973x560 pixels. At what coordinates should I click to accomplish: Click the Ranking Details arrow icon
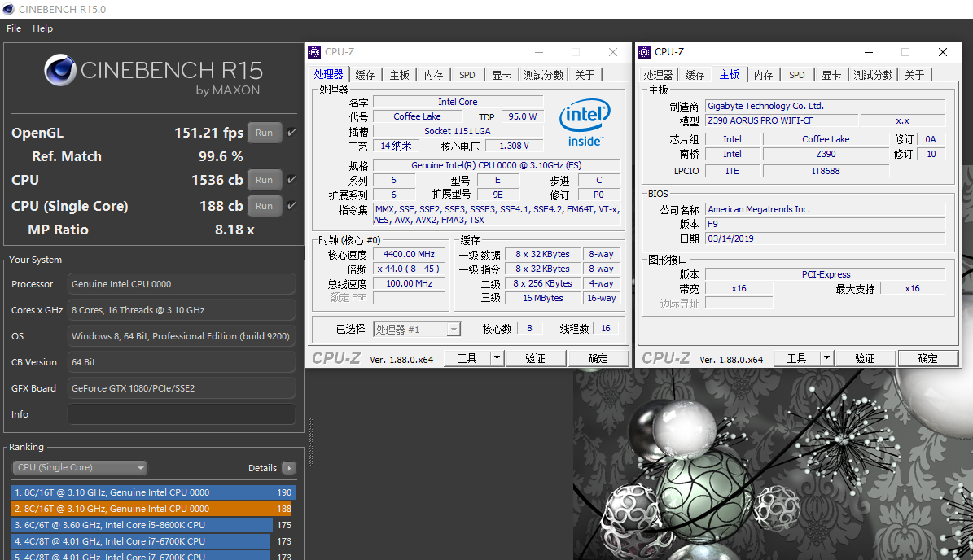click(288, 468)
